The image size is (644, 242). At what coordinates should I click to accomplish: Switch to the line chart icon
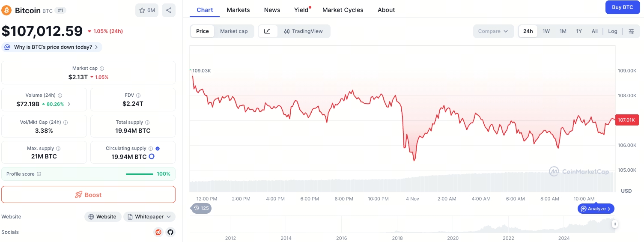click(x=268, y=31)
